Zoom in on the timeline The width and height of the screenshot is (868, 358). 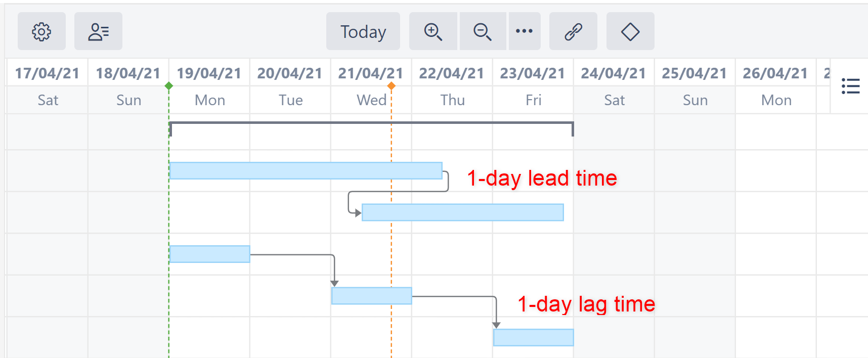click(x=432, y=31)
